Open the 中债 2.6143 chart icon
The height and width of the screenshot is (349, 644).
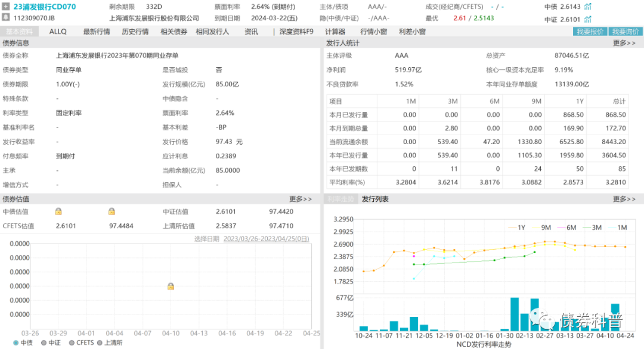click(588, 7)
